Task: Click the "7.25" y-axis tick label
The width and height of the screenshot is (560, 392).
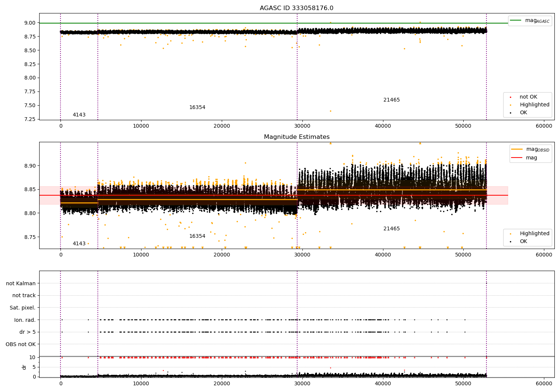Action: (30, 119)
